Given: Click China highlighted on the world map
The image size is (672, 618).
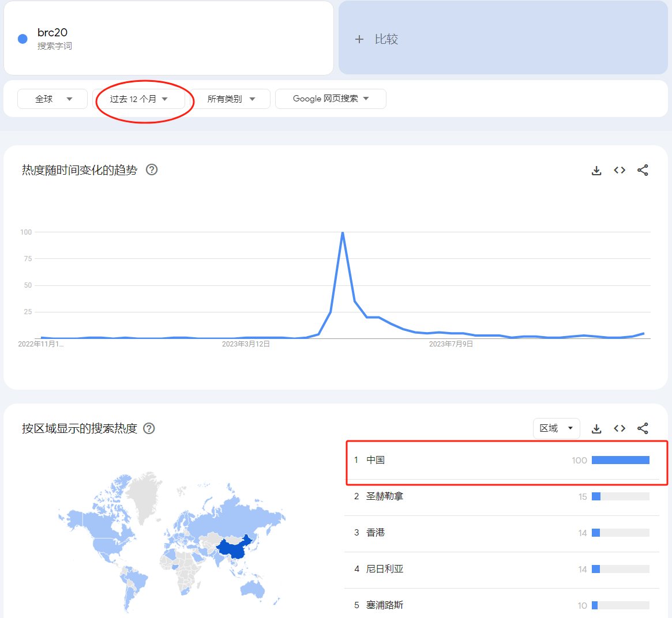Looking at the screenshot, I should point(234,548).
